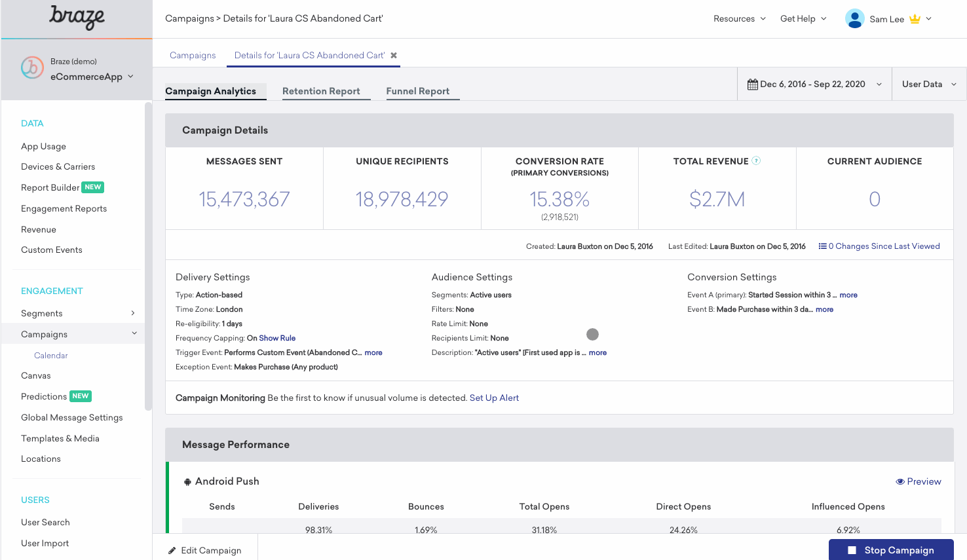Collapse the Campaigns sidebar section chevron
The image size is (967, 560).
click(x=134, y=333)
